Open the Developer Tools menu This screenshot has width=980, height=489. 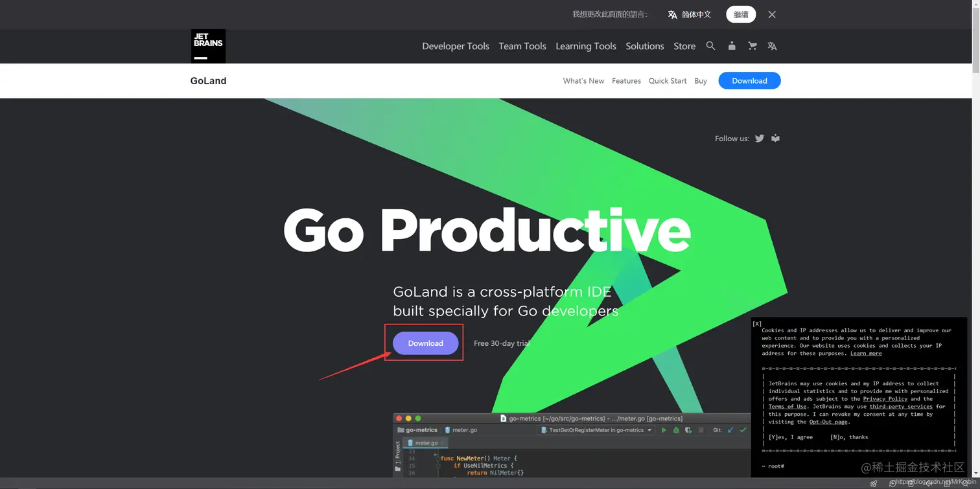456,46
